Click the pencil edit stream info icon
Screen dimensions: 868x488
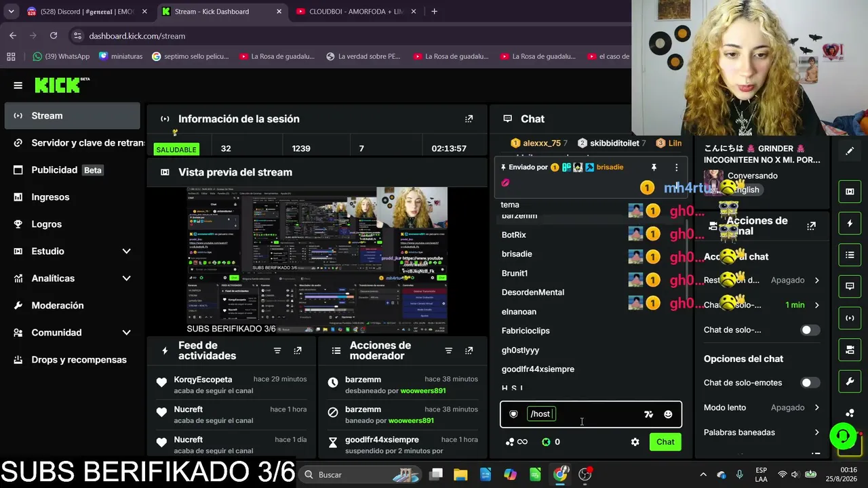pyautogui.click(x=850, y=151)
